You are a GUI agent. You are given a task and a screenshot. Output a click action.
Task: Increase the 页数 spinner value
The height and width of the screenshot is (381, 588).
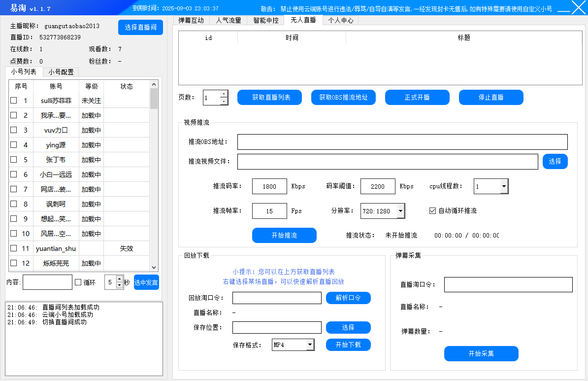224,94
